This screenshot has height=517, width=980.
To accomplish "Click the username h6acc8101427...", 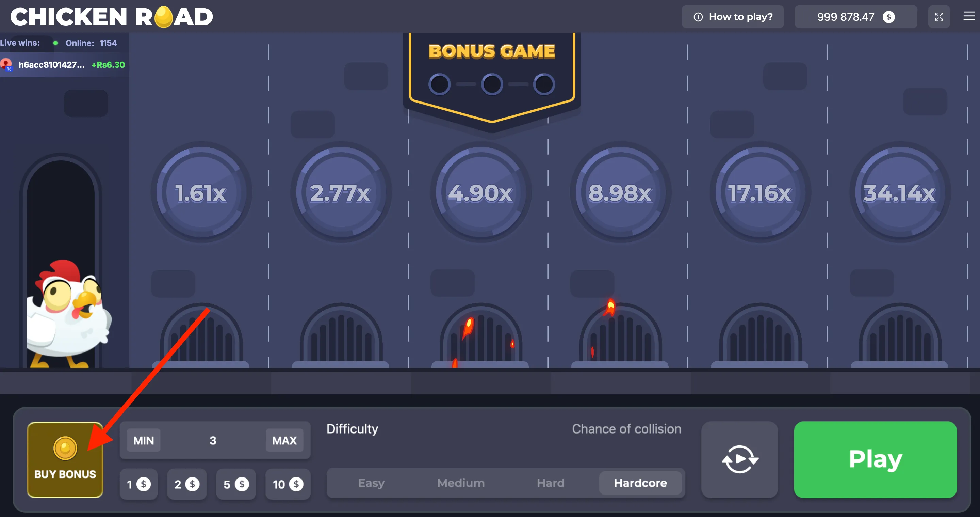I will click(x=51, y=65).
